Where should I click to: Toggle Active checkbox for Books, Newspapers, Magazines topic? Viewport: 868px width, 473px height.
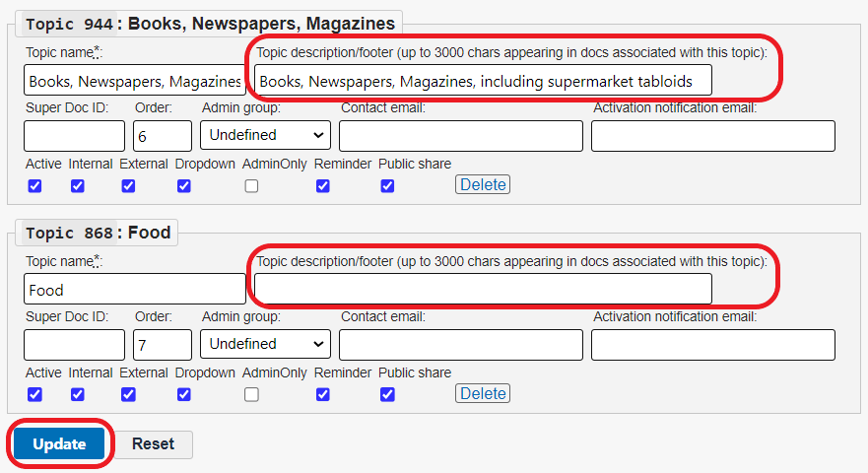point(34,186)
